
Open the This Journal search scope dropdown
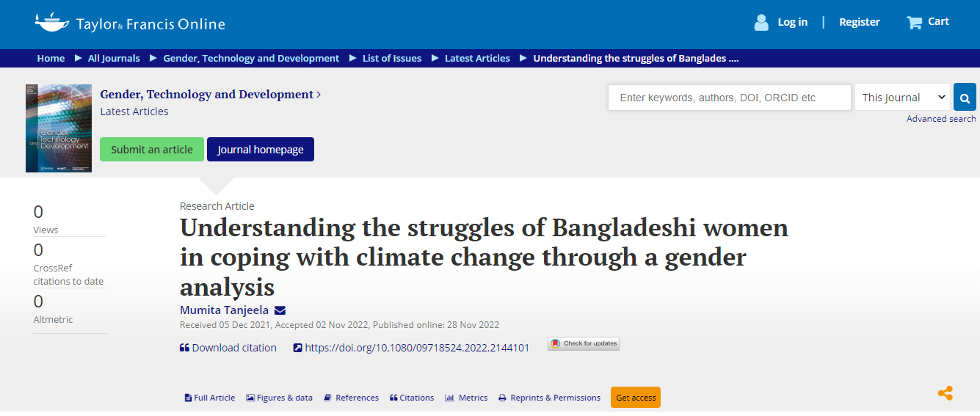tap(903, 98)
